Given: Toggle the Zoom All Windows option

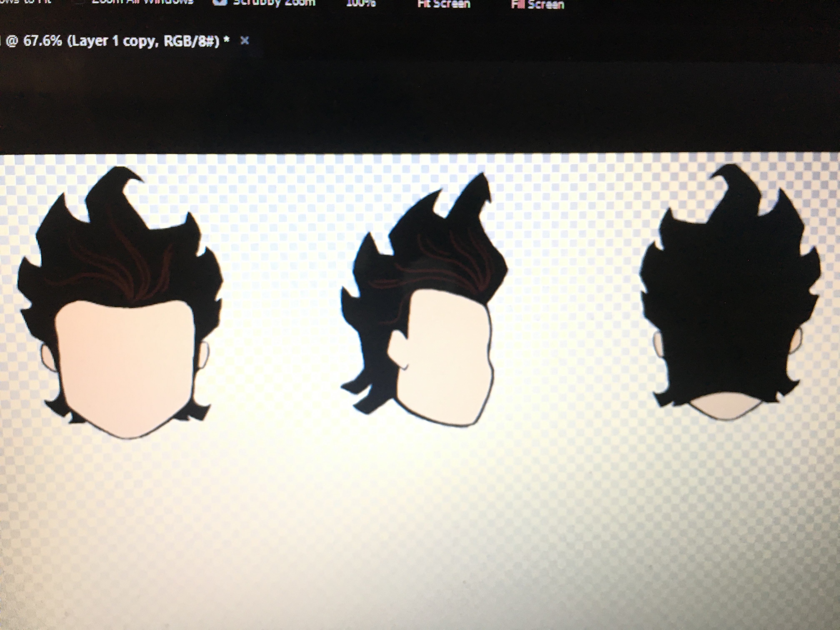Looking at the screenshot, I should coord(142,1).
